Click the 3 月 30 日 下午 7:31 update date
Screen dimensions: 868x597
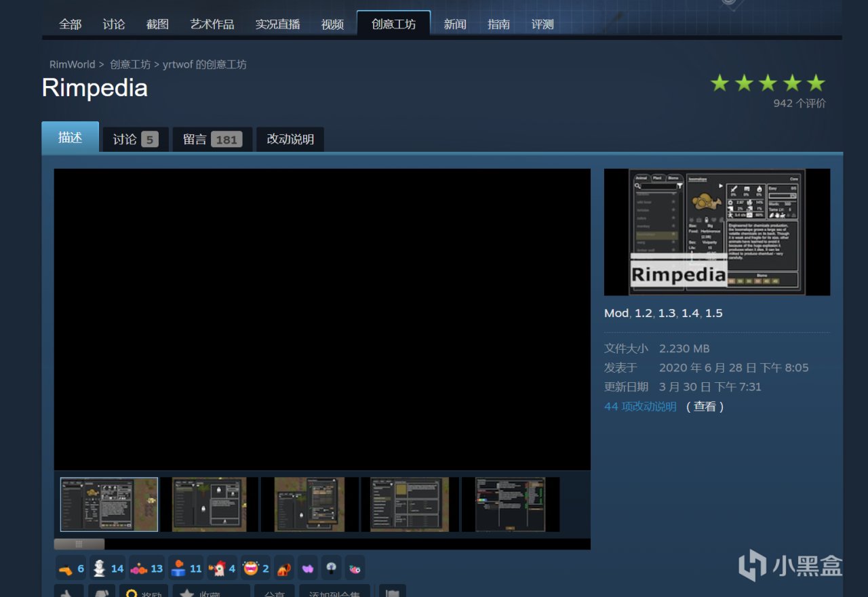(710, 387)
